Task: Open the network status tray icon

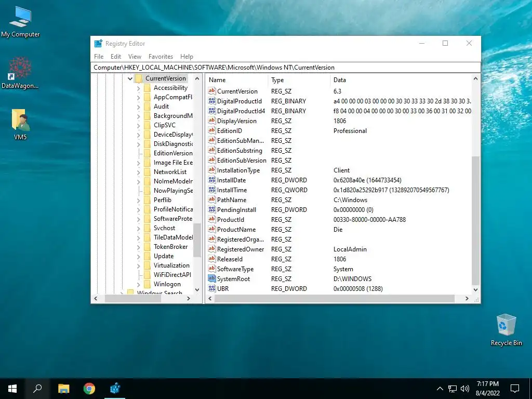Action: (x=453, y=389)
